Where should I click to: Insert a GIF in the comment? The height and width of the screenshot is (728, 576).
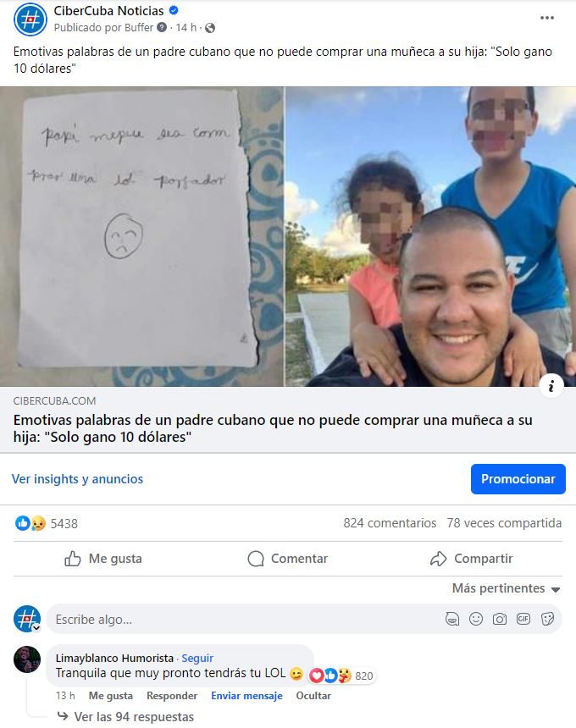[523, 619]
